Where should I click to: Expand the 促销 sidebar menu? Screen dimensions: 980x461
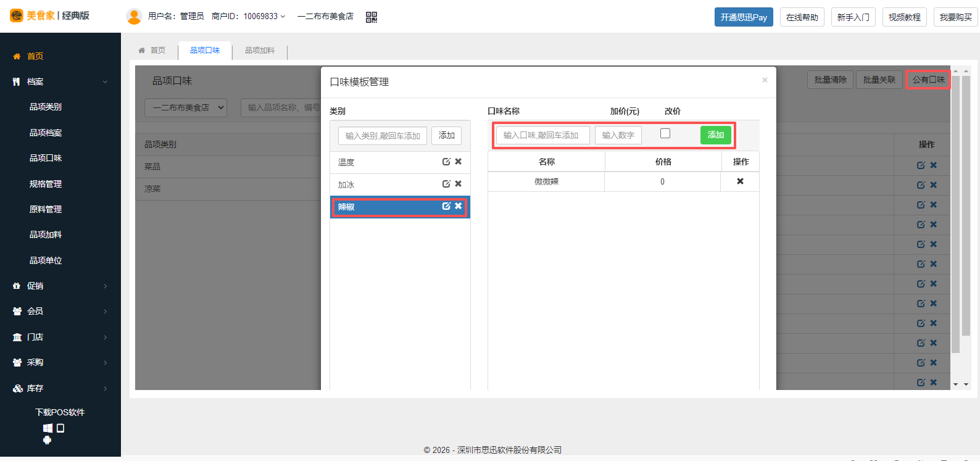click(60, 286)
